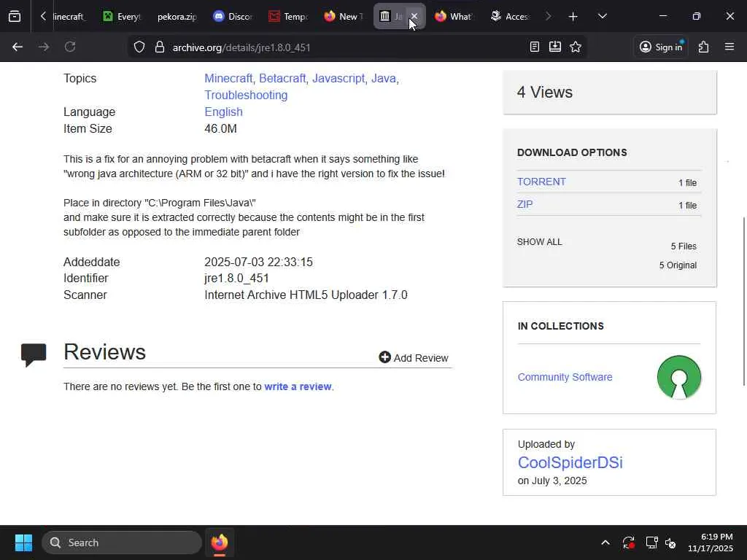The height and width of the screenshot is (560, 747).
Task: Click the Community Software green keyhole thumbnail
Action: (x=679, y=377)
